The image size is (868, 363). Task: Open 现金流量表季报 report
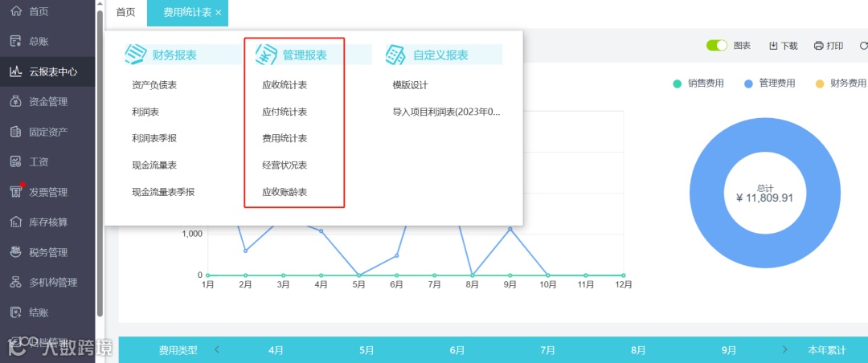(x=163, y=192)
